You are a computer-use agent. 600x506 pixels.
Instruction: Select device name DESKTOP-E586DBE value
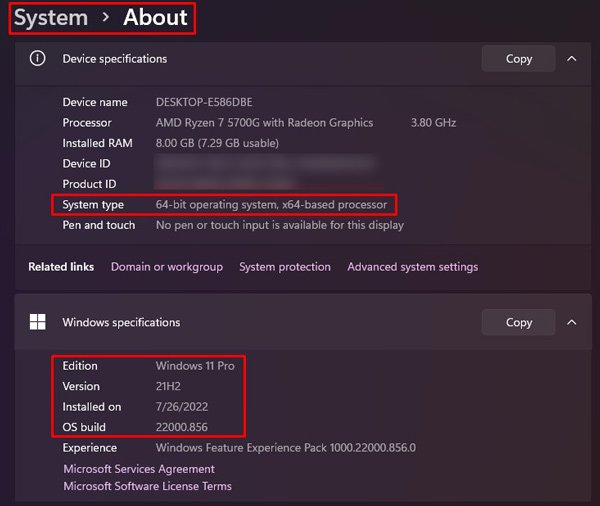[x=204, y=102]
